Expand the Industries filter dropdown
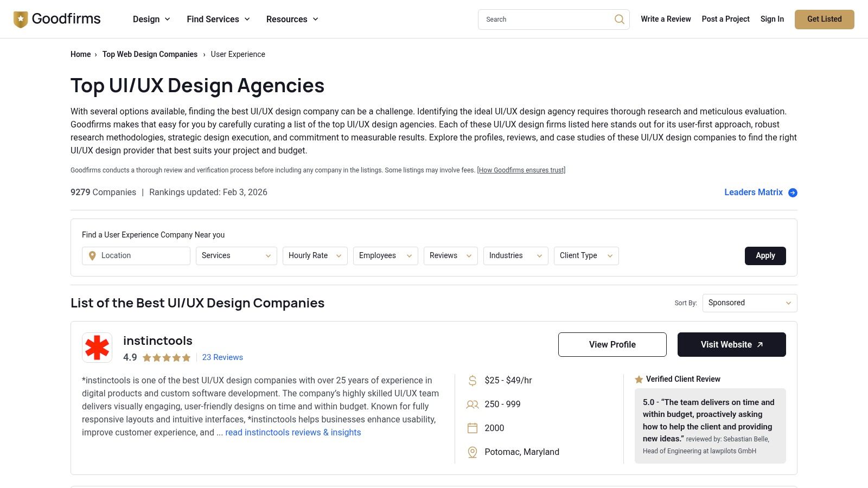Image resolution: width=868 pixels, height=488 pixels. [515, 255]
